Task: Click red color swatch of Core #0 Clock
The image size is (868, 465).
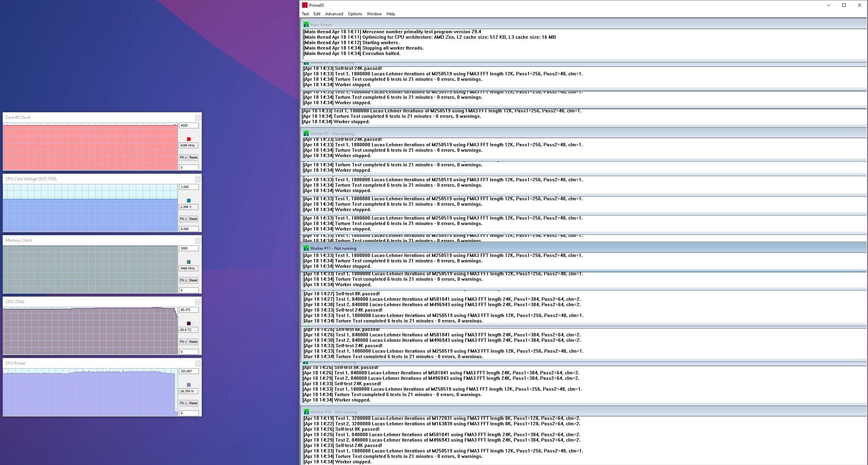Action: (x=189, y=139)
